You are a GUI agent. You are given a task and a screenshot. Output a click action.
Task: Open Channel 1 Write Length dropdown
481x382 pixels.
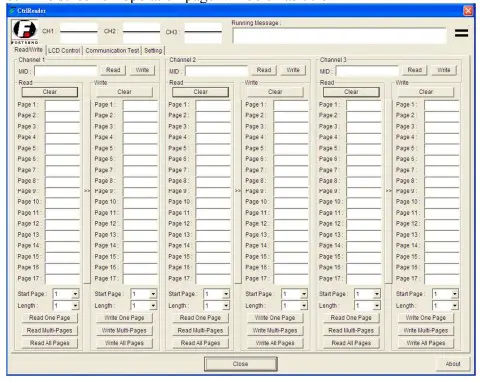153,306
